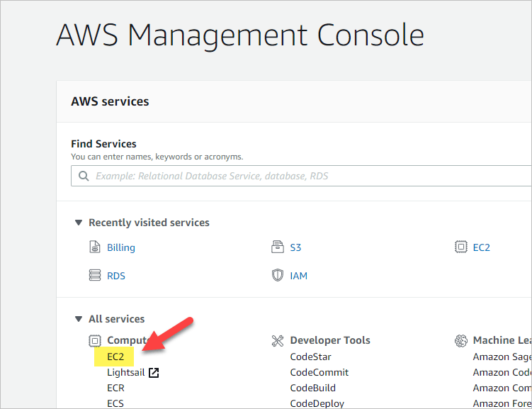Focus the Find Services search field
The image size is (532, 409).
coord(301,176)
